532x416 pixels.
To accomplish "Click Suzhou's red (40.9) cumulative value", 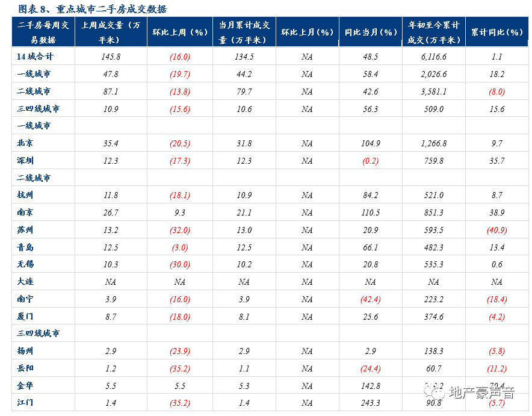I will click(x=496, y=230).
